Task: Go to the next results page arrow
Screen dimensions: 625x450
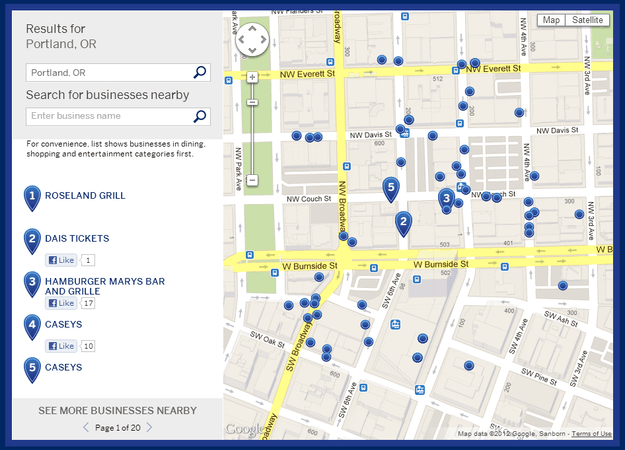Action: [149, 428]
